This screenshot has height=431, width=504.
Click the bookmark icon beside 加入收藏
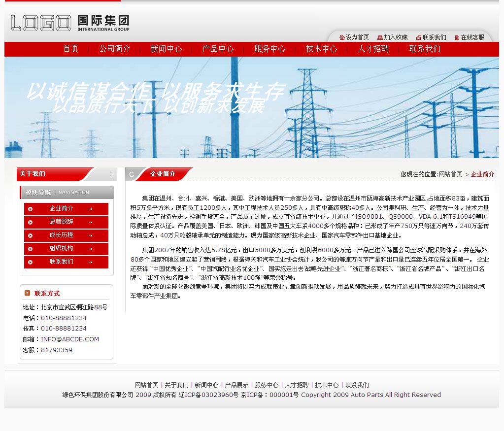point(380,37)
